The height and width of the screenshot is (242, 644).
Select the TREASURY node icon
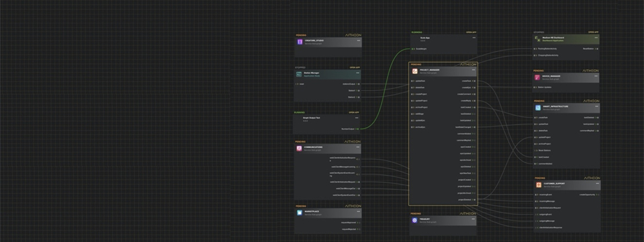(415, 220)
